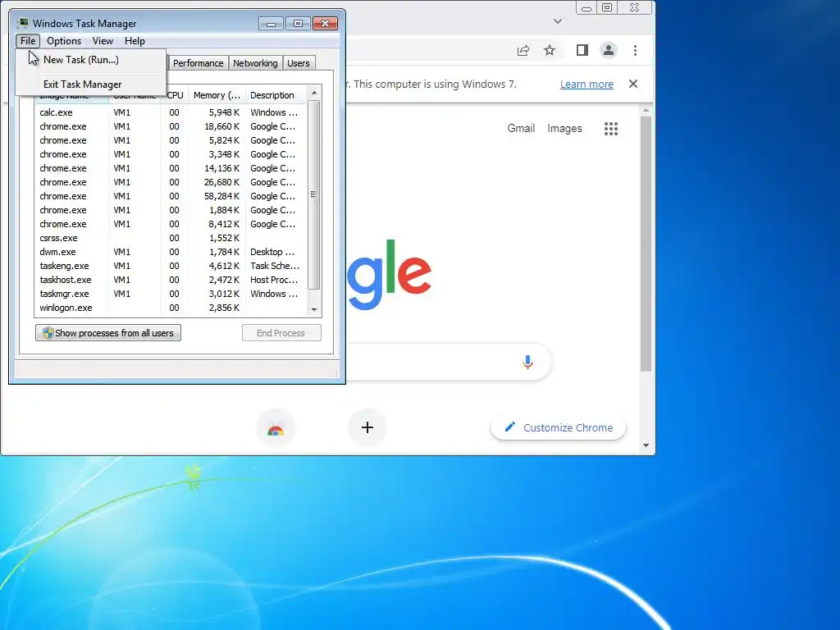Maximize the Task Manager window

[x=298, y=24]
